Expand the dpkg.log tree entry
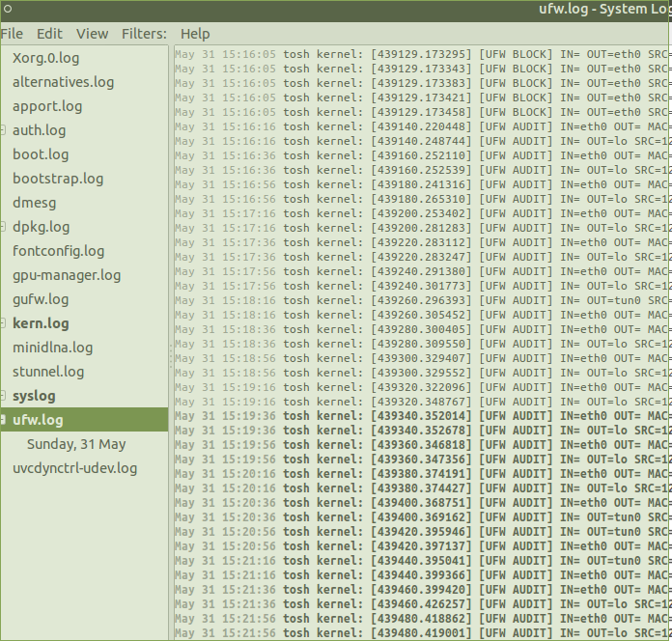Image resolution: width=672 pixels, height=641 pixels. pyautogui.click(x=3, y=227)
